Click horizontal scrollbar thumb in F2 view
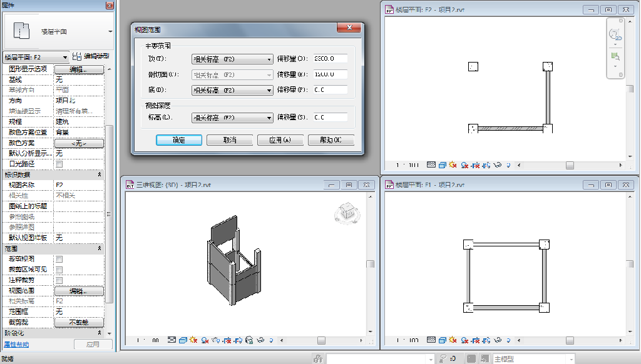The image size is (641, 364). click(x=570, y=165)
